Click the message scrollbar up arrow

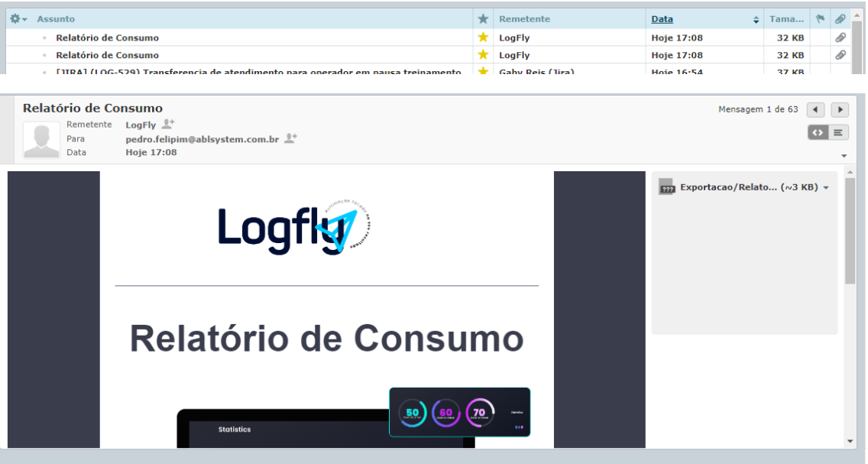click(850, 173)
